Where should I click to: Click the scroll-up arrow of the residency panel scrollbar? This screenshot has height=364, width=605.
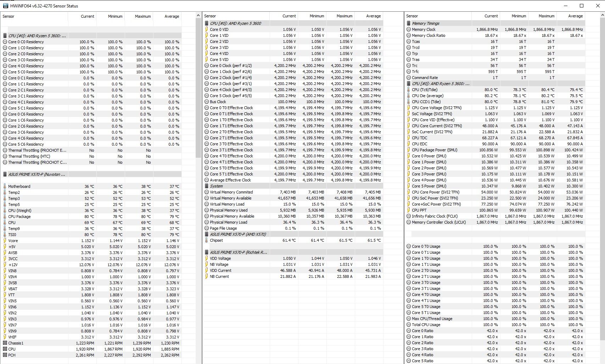click(198, 16)
